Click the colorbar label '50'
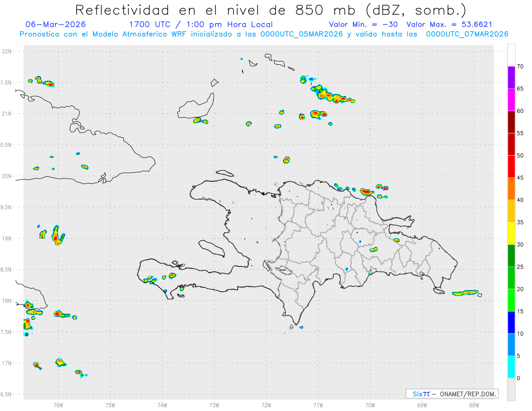 click(520, 156)
